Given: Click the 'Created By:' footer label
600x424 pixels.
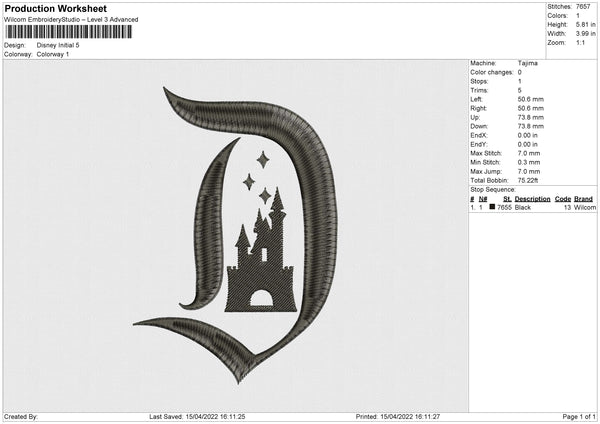Looking at the screenshot, I should pos(21,417).
